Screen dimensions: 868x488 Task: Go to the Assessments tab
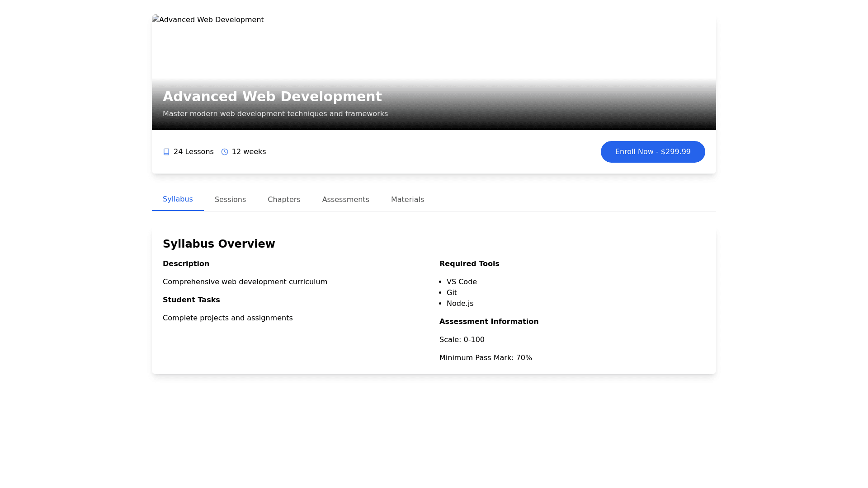(x=345, y=200)
